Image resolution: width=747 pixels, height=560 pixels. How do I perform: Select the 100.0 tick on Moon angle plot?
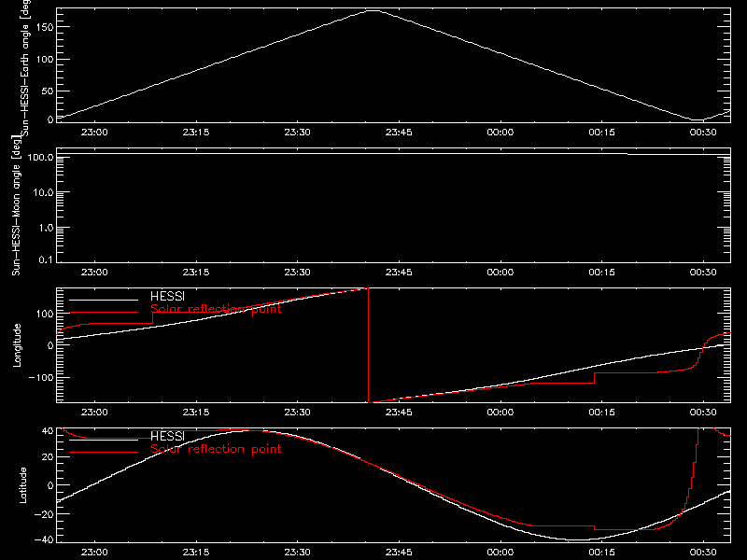(40, 157)
